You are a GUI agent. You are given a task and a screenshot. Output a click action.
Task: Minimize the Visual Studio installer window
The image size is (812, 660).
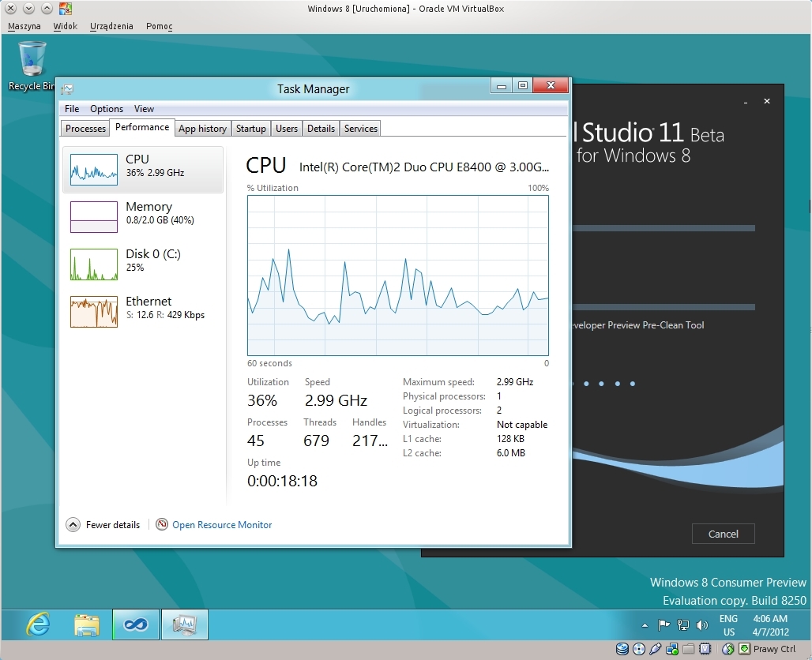745,102
